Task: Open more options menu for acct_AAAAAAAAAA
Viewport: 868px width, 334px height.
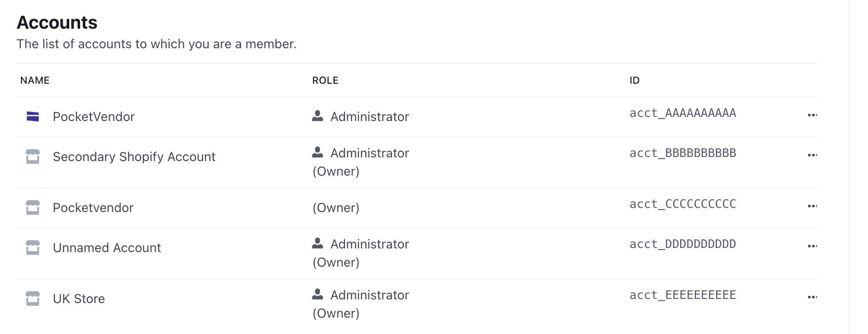Action: (x=812, y=115)
